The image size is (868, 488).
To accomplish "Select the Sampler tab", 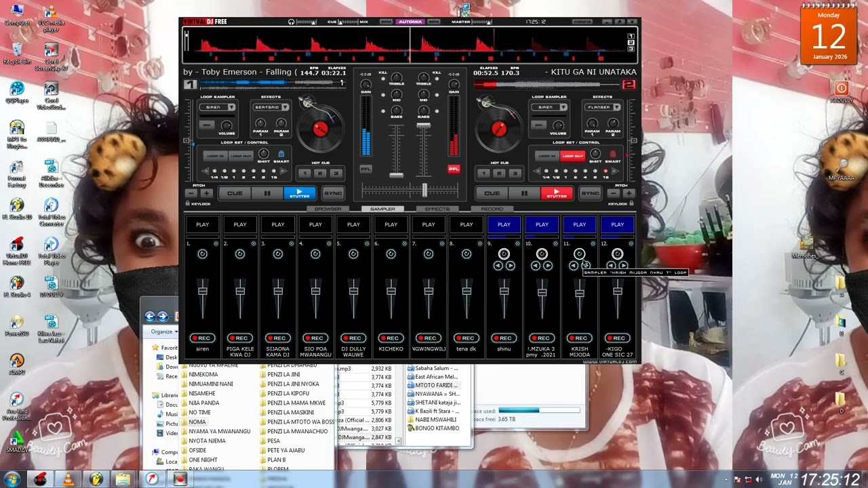I will (382, 209).
